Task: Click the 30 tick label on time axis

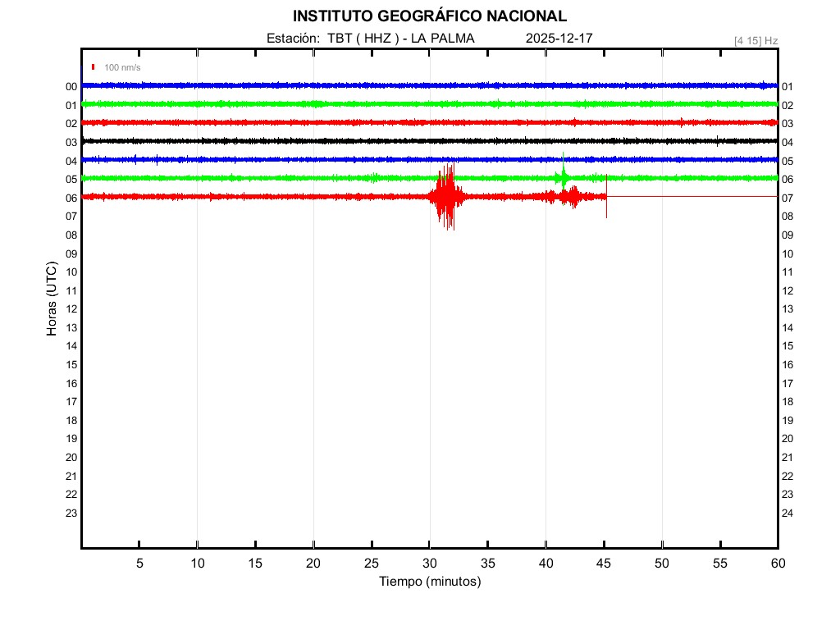Action: 430,563
